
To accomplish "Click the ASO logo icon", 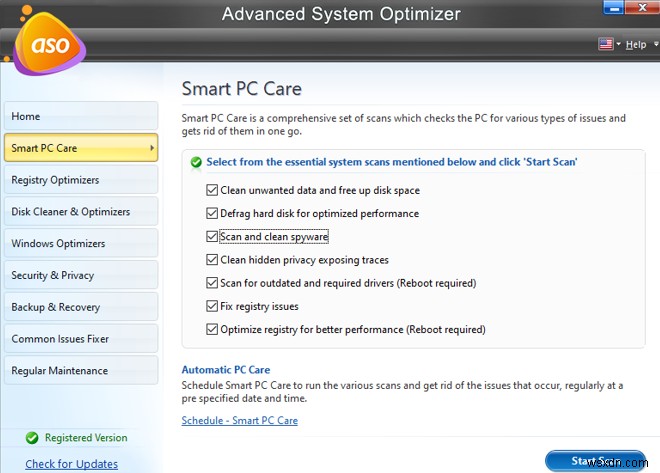I will (x=46, y=47).
